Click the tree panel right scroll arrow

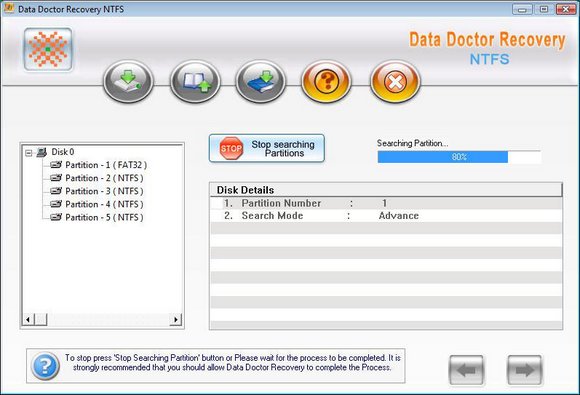tap(176, 319)
